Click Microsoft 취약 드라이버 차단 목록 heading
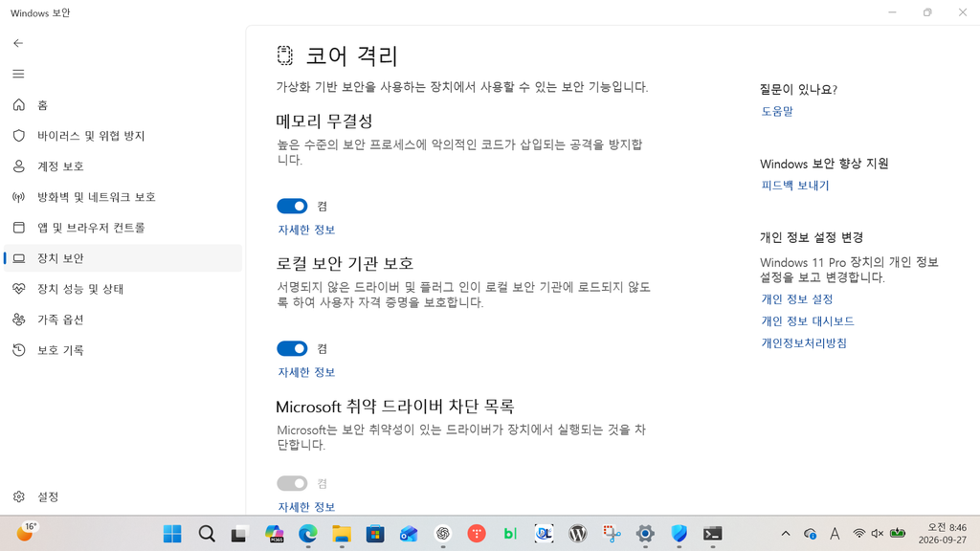980x551 pixels. (395, 407)
